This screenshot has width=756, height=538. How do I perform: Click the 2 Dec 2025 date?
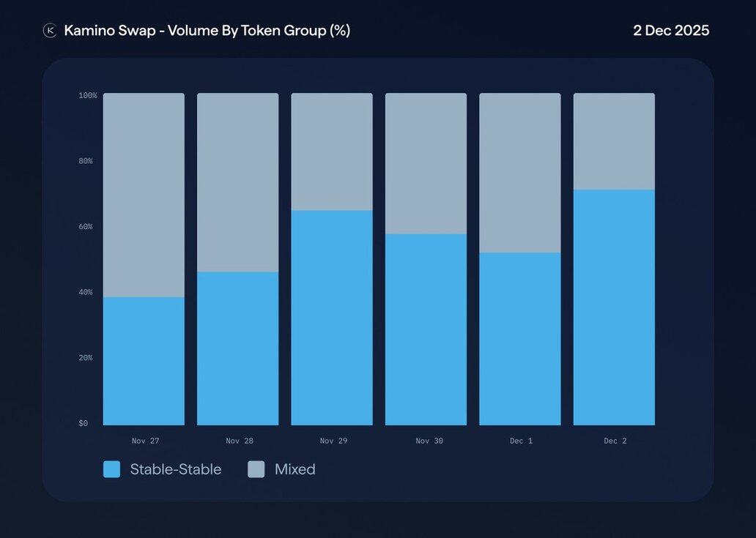[x=671, y=31]
